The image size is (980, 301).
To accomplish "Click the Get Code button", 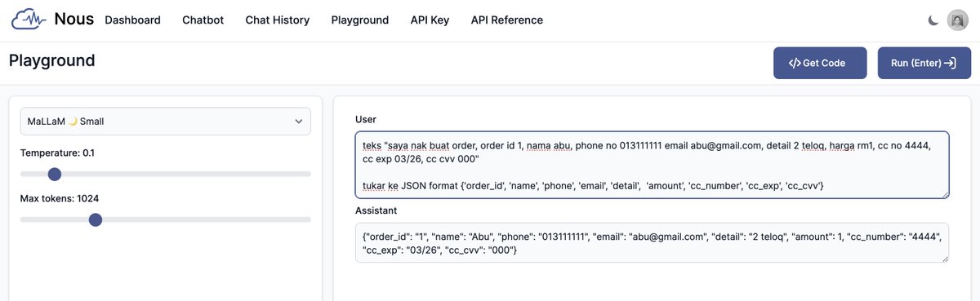I will [x=820, y=63].
